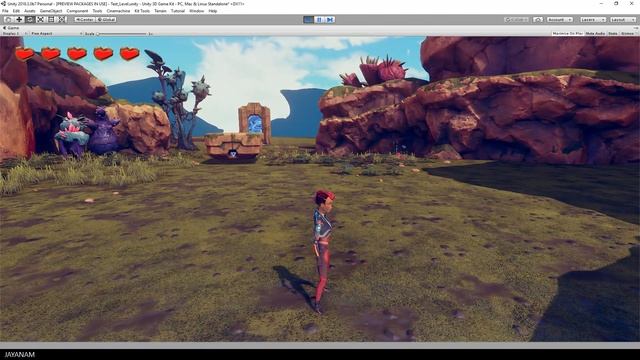Open the Account dropdown
This screenshot has width=640, height=360.
pyautogui.click(x=560, y=20)
